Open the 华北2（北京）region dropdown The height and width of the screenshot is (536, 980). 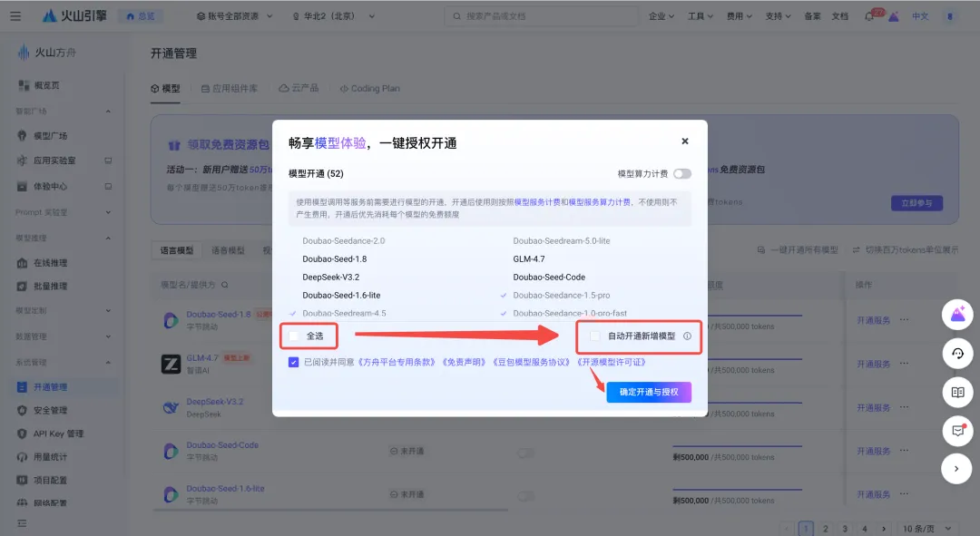pyautogui.click(x=334, y=16)
